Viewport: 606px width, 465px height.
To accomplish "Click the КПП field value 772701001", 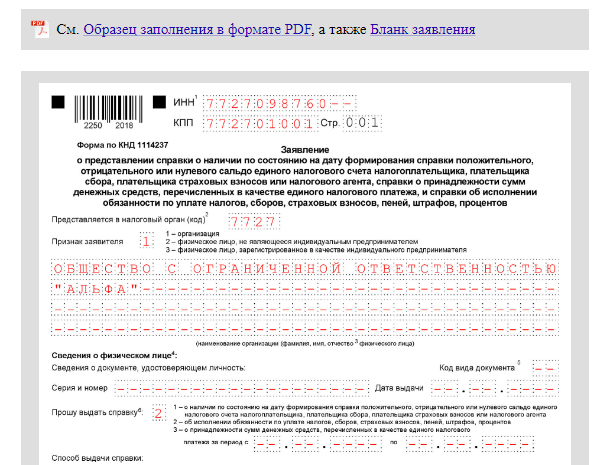I will (x=260, y=124).
